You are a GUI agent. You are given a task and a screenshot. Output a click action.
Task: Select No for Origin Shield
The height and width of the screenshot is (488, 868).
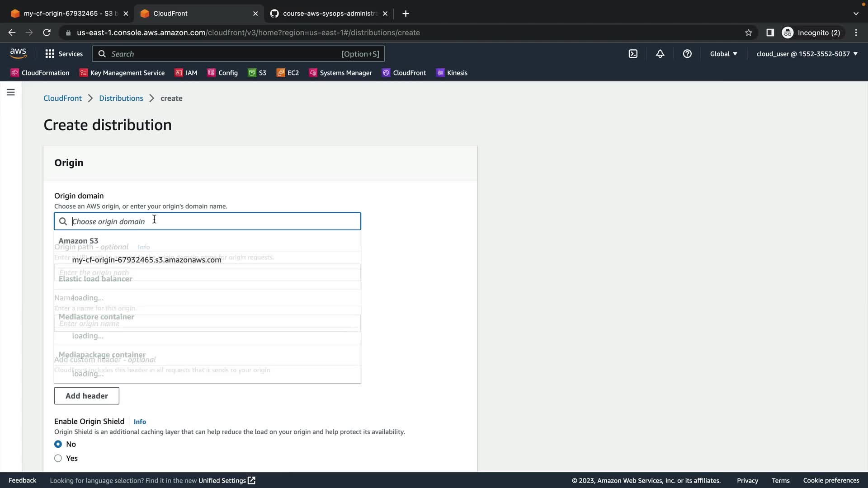(x=58, y=444)
